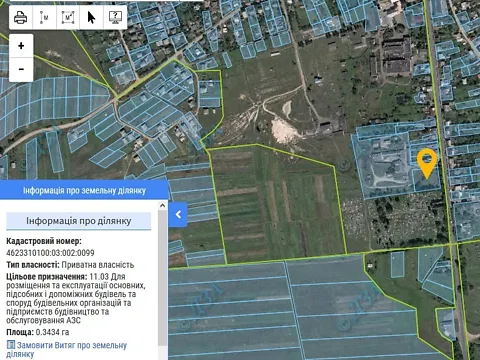Click the document icon beside Замовити Витяг
The height and width of the screenshot is (360, 480).
[x=11, y=344]
